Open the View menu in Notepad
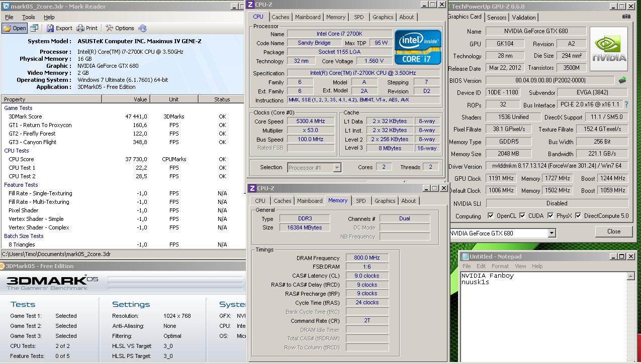Viewport: 641px width, 364px height. tap(520, 266)
